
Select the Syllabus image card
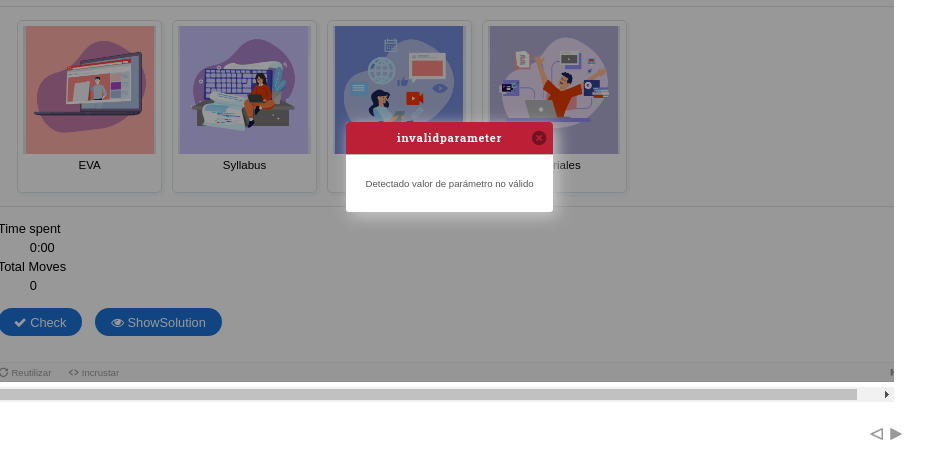[x=245, y=107]
